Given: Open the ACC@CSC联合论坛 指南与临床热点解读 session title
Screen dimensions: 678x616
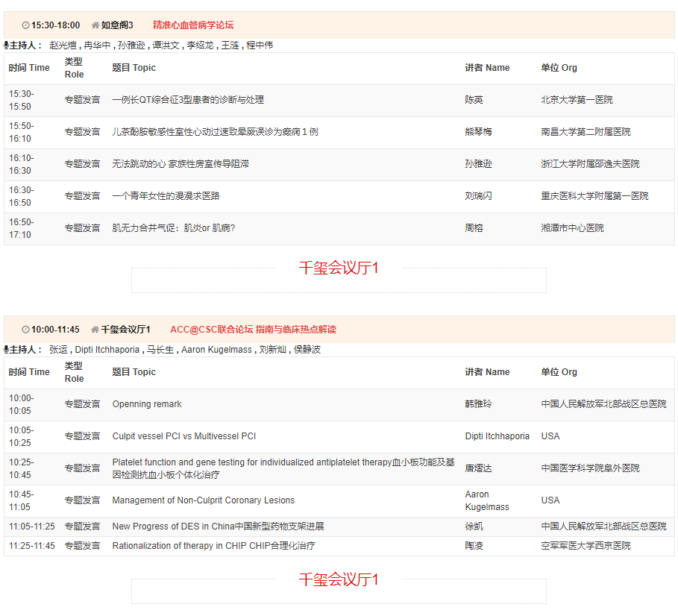Looking at the screenshot, I should pos(253,330).
